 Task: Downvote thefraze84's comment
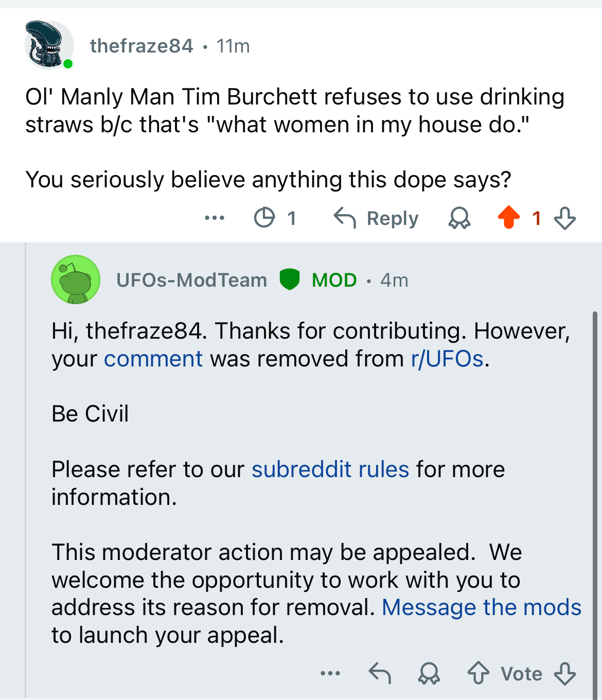(564, 218)
